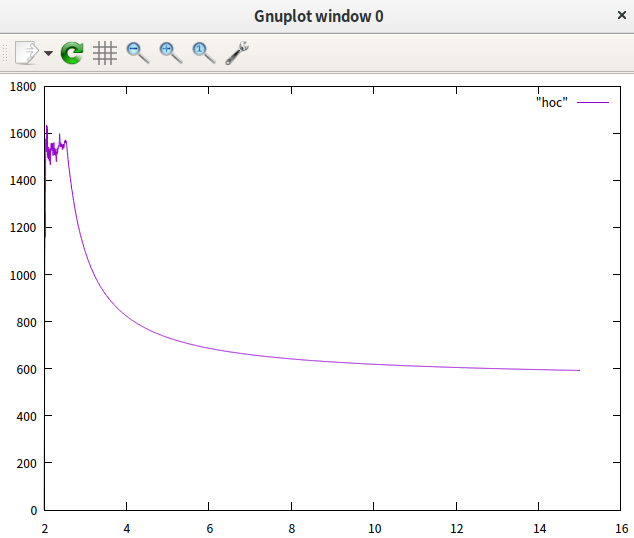
Task: Click the x-axis label 10
Action: [x=374, y=529]
